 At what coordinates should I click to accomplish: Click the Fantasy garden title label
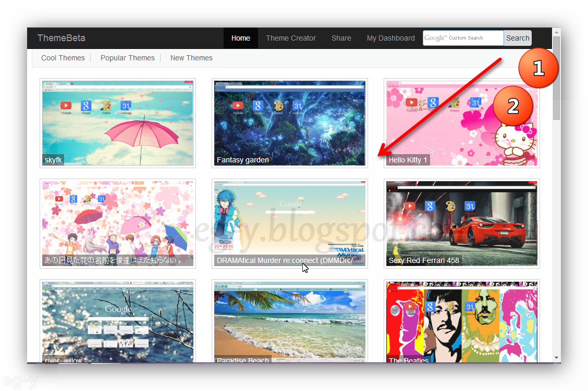click(242, 160)
